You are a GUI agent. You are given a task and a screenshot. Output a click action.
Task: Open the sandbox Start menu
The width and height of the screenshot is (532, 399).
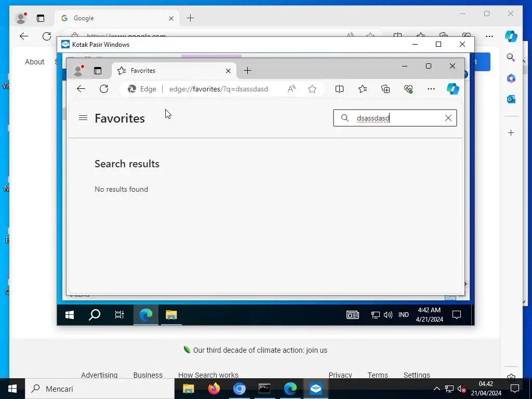tap(70, 315)
